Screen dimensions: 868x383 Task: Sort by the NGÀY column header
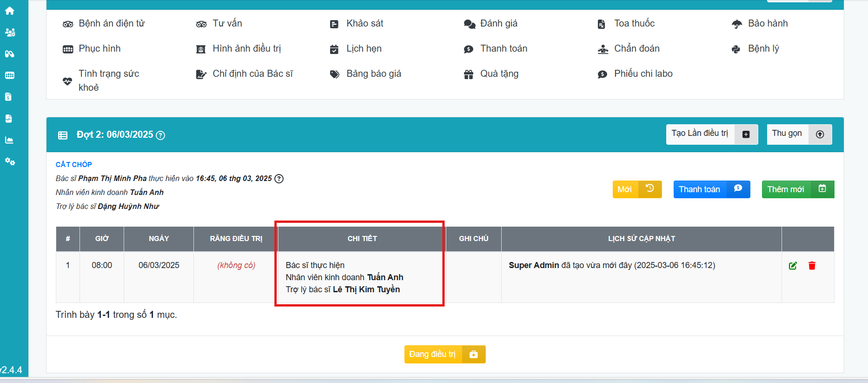point(159,239)
